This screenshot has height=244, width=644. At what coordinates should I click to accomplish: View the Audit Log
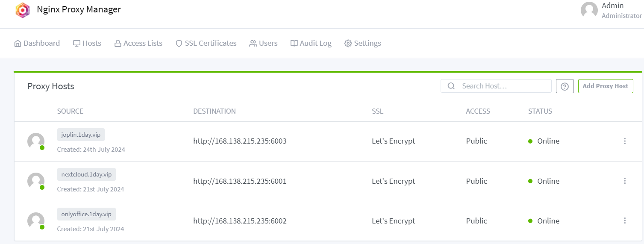(311, 43)
